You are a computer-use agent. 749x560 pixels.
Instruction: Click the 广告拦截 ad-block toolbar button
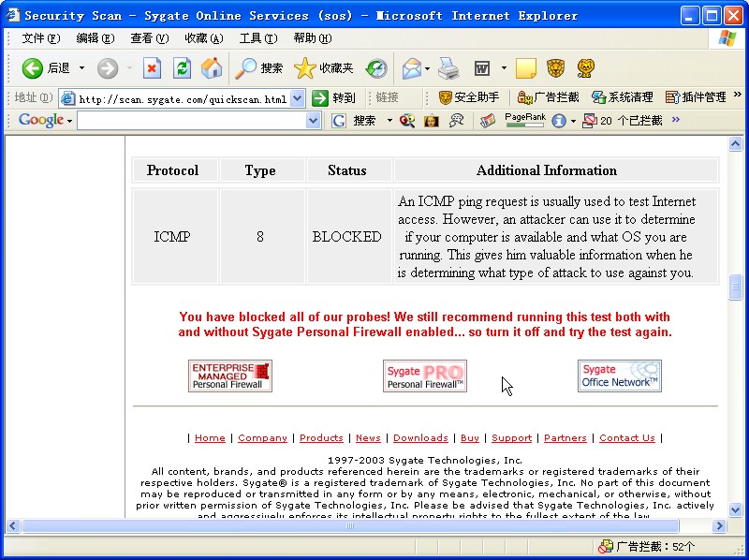[x=548, y=97]
